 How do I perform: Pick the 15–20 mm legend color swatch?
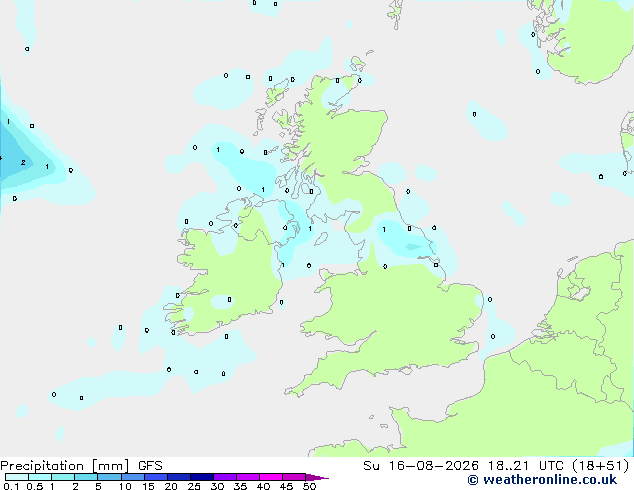(x=155, y=477)
